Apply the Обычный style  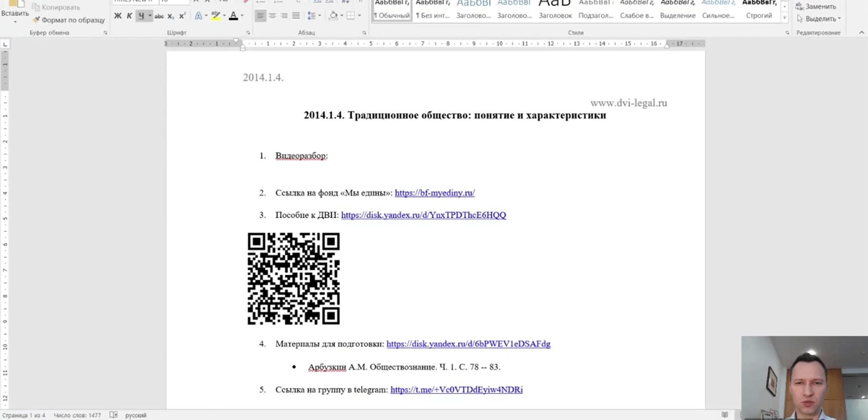pos(392,10)
